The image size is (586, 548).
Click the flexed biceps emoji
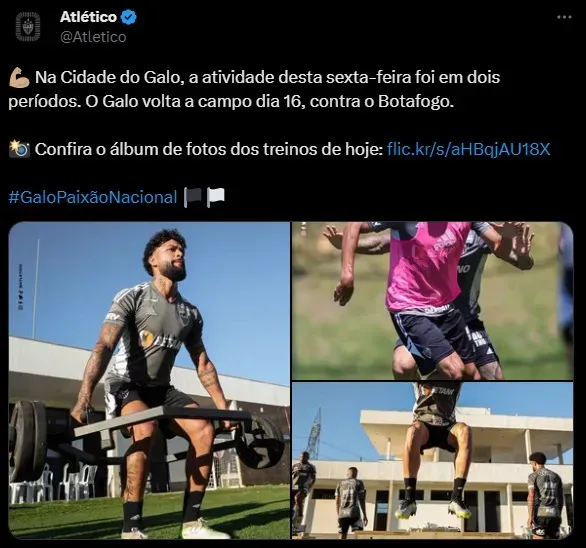point(19,77)
